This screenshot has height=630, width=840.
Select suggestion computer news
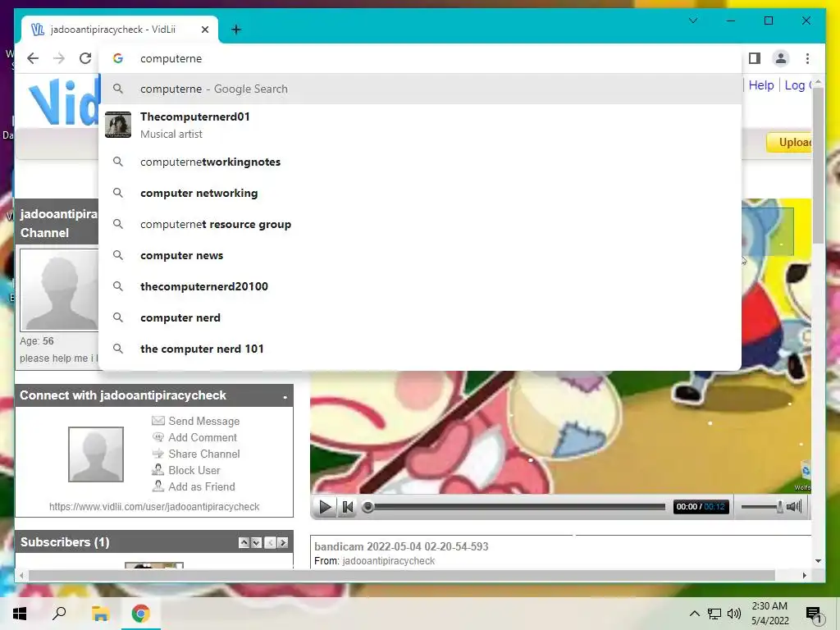[421, 256]
